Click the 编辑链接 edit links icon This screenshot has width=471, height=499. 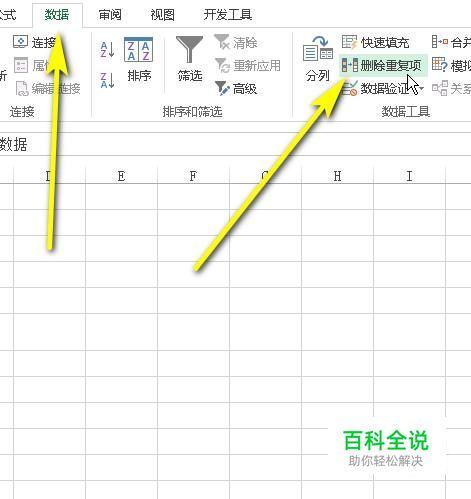click(x=22, y=88)
